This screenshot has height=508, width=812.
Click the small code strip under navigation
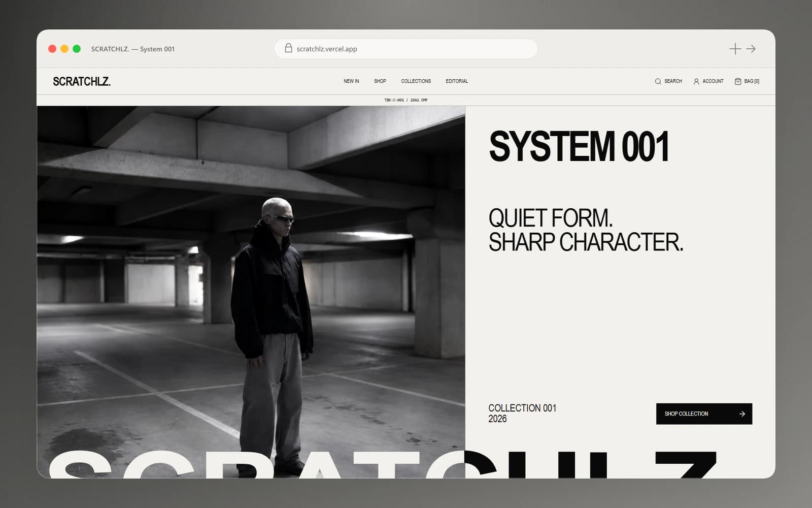click(406, 100)
